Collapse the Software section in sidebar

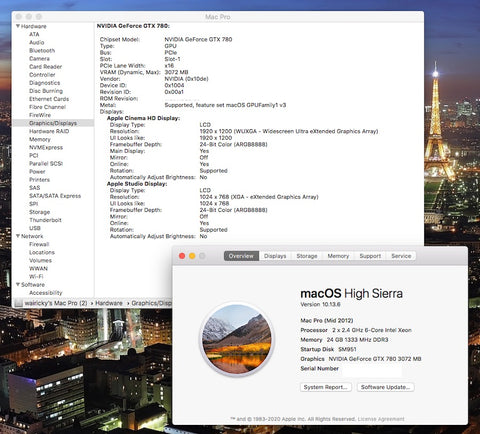pos(18,284)
